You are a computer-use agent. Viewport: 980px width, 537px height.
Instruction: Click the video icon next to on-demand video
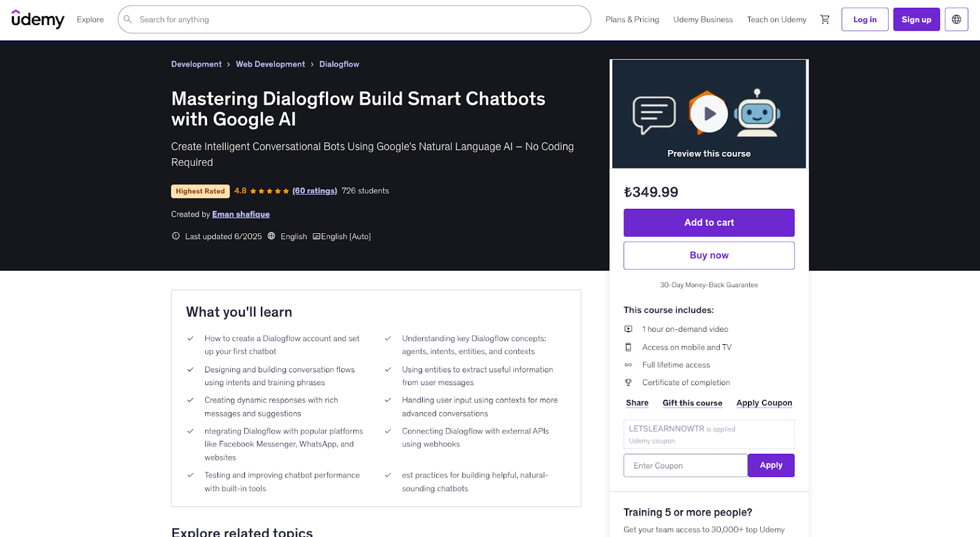click(x=628, y=329)
